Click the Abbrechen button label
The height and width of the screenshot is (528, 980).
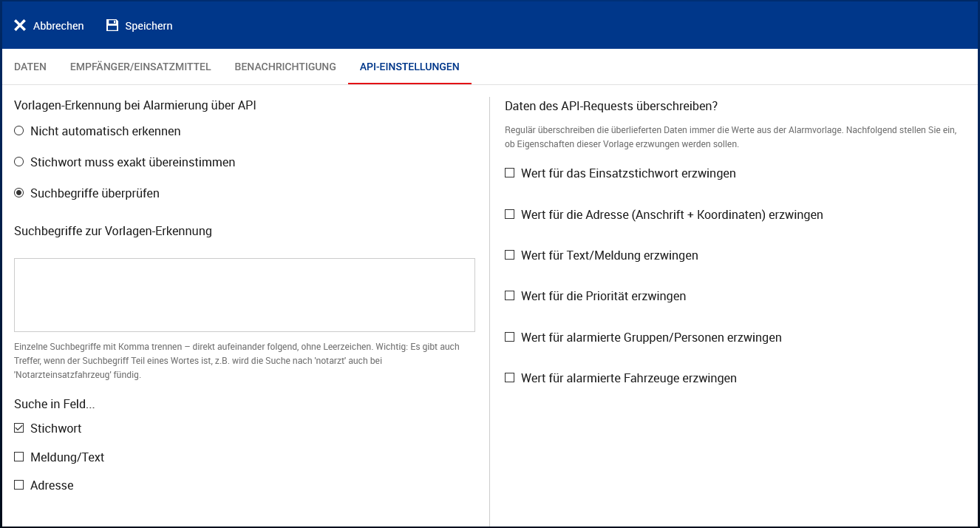coord(58,26)
